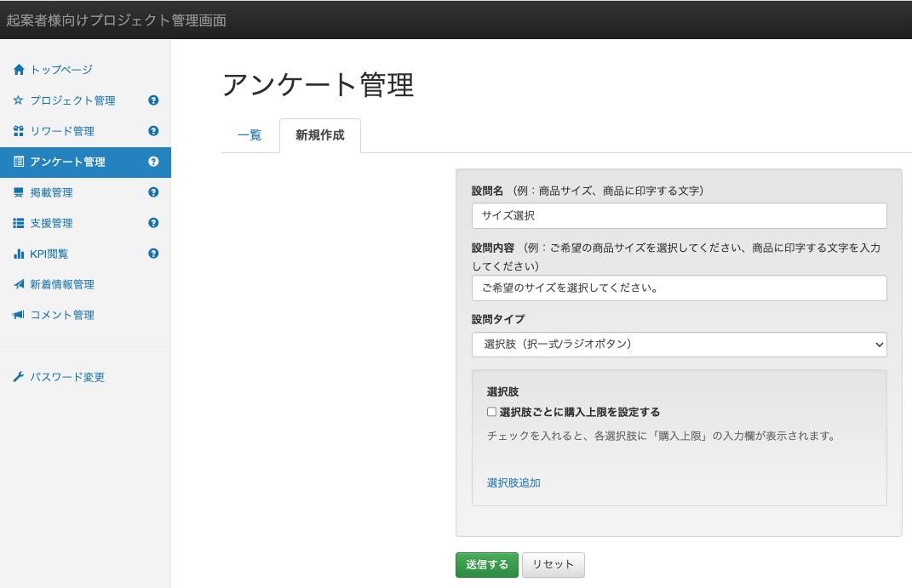Click the megaphone icon beside コメント管理

click(x=19, y=315)
